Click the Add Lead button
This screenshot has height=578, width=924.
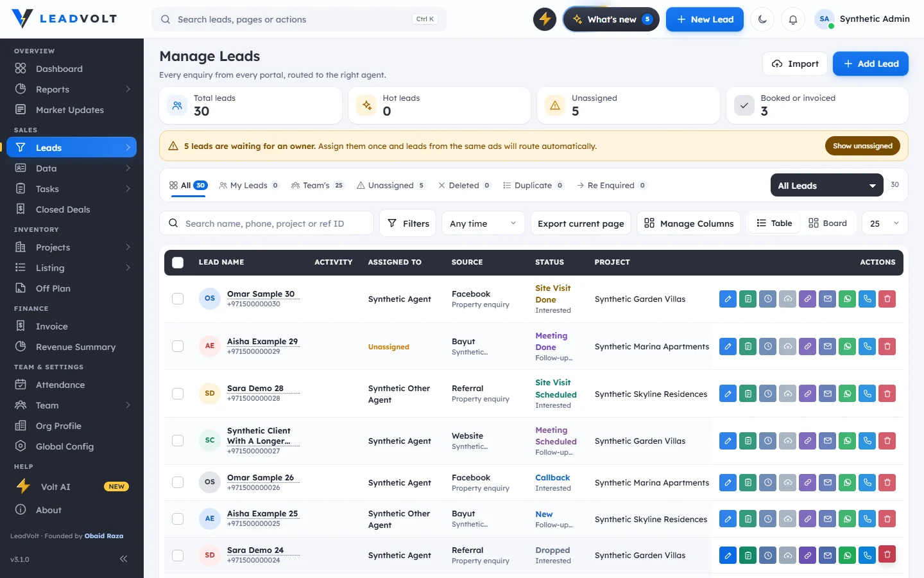(x=870, y=64)
